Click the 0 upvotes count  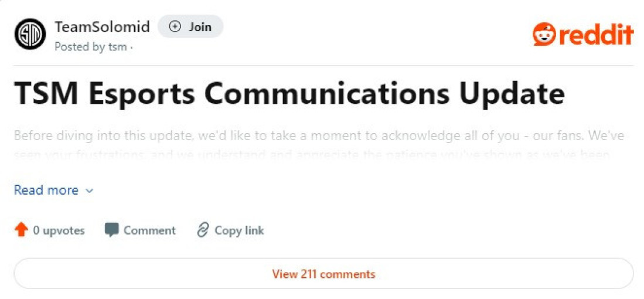[59, 230]
